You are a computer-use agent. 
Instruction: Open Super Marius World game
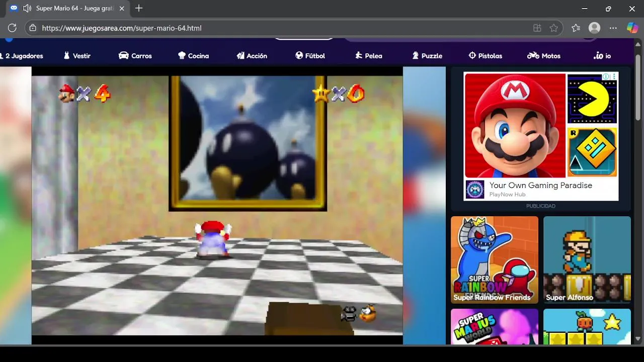pyautogui.click(x=495, y=326)
